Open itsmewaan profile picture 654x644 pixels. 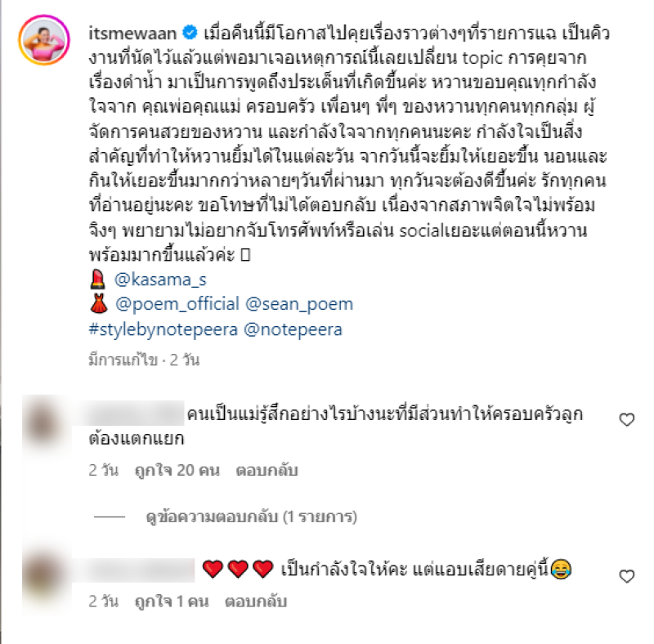click(x=44, y=40)
